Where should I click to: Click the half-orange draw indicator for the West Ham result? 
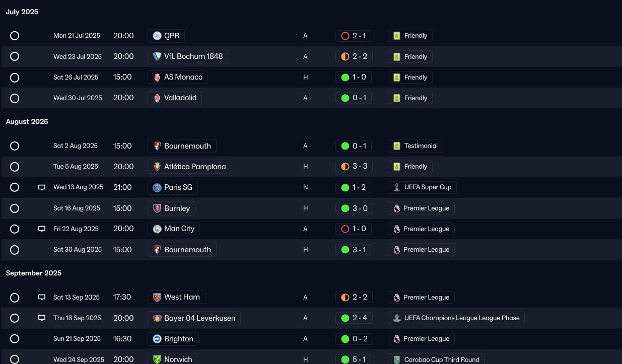click(345, 298)
